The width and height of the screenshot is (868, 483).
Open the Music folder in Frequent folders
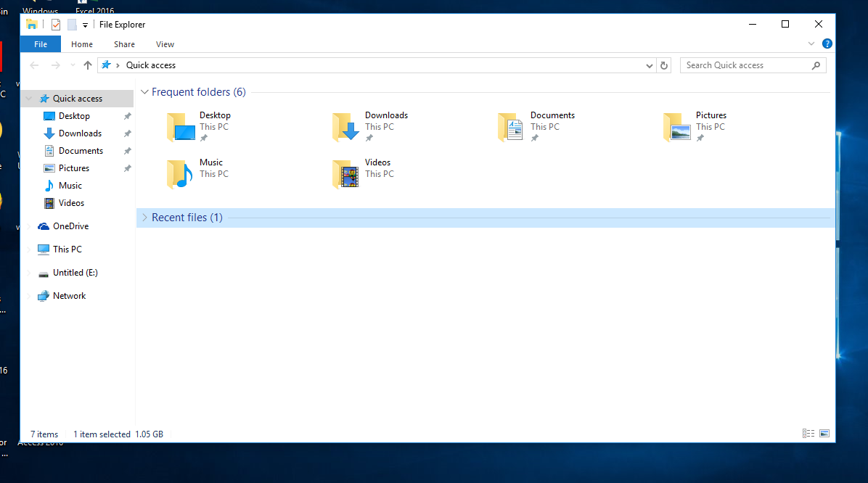pyautogui.click(x=180, y=174)
